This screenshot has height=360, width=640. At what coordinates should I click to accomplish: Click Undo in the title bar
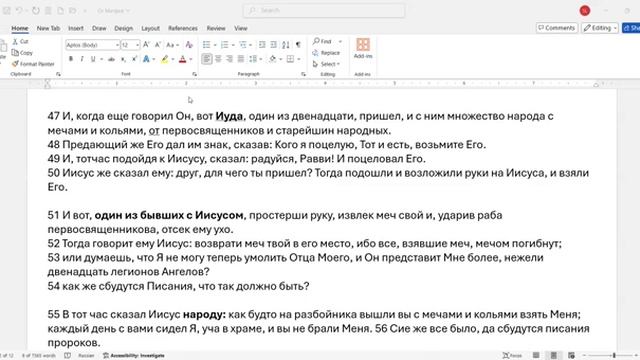pyautogui.click(x=19, y=11)
